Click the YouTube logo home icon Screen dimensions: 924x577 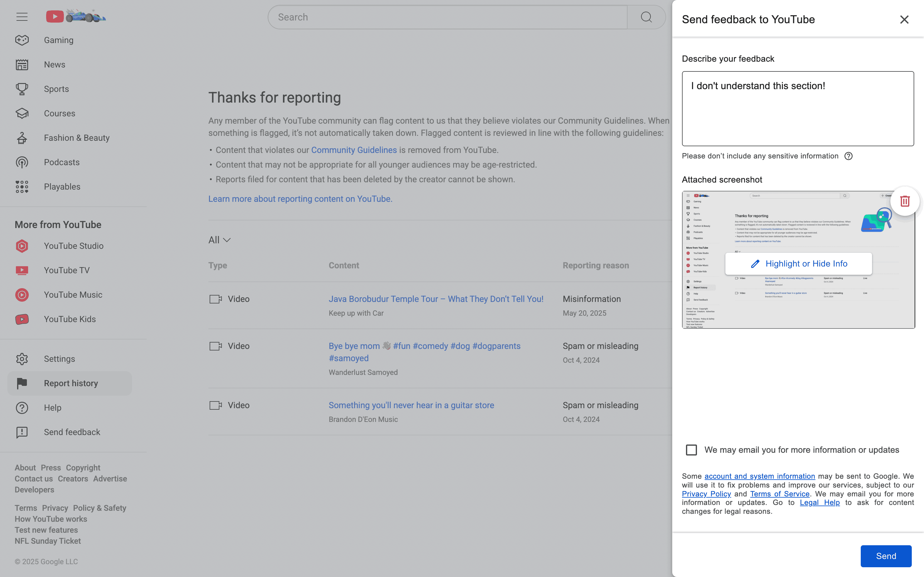[x=55, y=16]
